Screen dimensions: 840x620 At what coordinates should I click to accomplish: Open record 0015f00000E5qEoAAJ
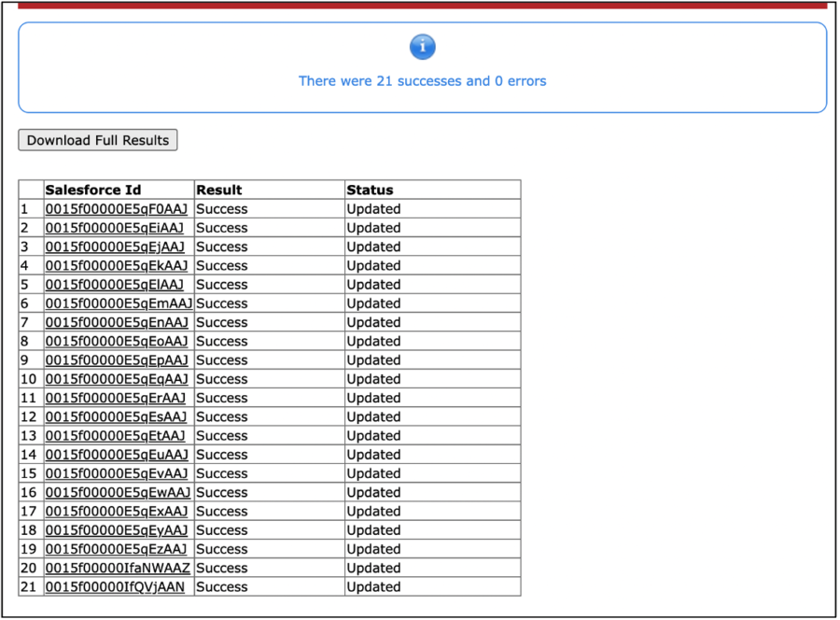click(116, 341)
